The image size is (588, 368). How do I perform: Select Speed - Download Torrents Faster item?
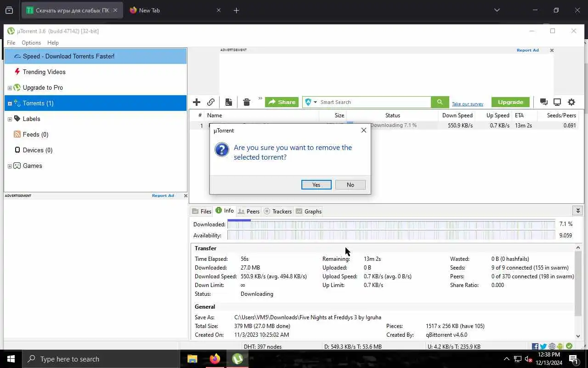[96, 56]
